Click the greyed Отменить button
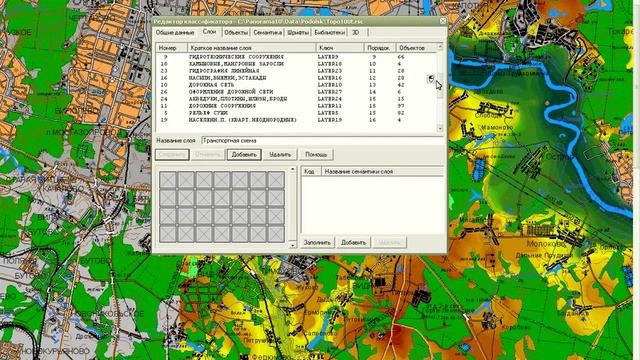Screen dimensions: 640x360 click(208, 155)
